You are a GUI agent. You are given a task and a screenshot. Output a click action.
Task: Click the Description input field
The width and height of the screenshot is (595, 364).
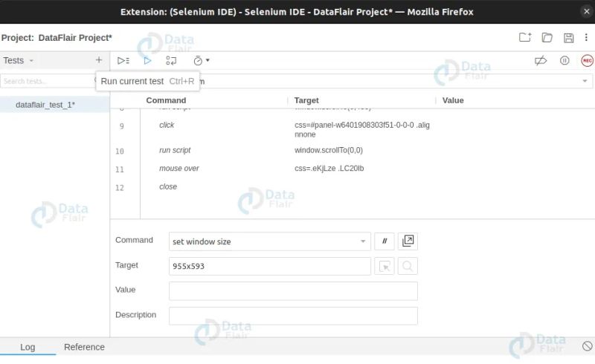click(293, 316)
